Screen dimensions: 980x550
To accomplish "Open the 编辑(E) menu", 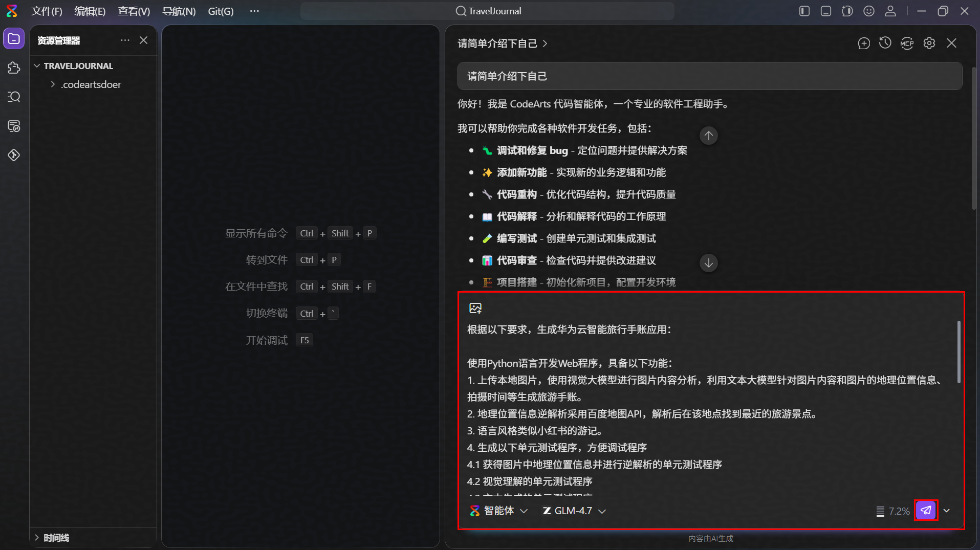I will [90, 11].
